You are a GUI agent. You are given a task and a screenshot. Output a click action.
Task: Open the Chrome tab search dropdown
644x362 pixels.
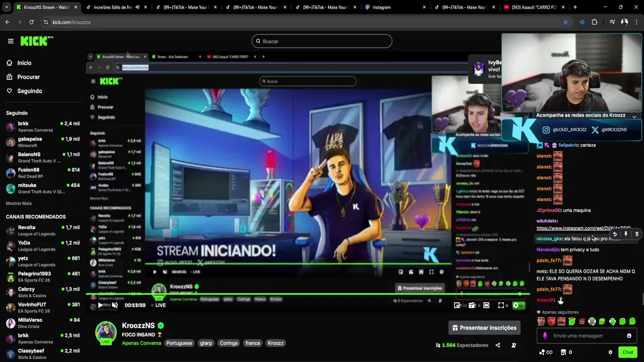click(6, 7)
